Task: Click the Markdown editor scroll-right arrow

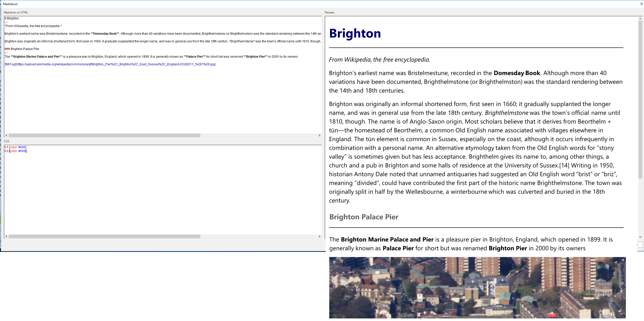Action: [319, 135]
